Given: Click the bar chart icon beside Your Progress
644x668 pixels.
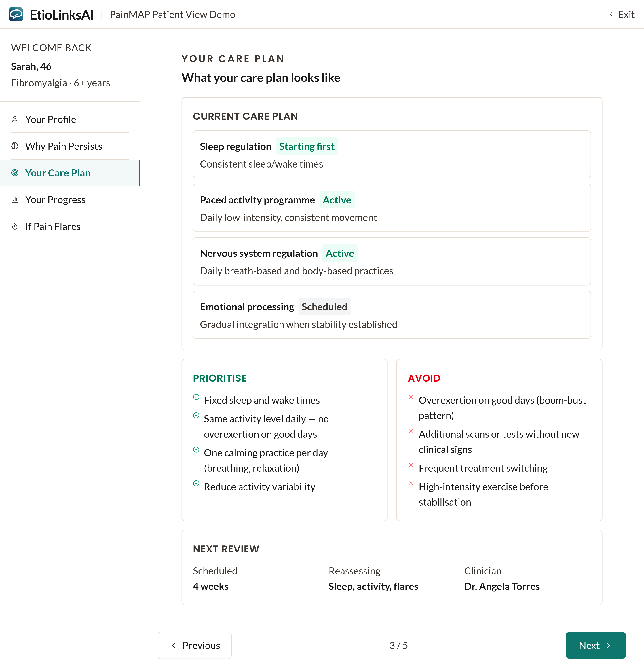Looking at the screenshot, I should tap(15, 199).
